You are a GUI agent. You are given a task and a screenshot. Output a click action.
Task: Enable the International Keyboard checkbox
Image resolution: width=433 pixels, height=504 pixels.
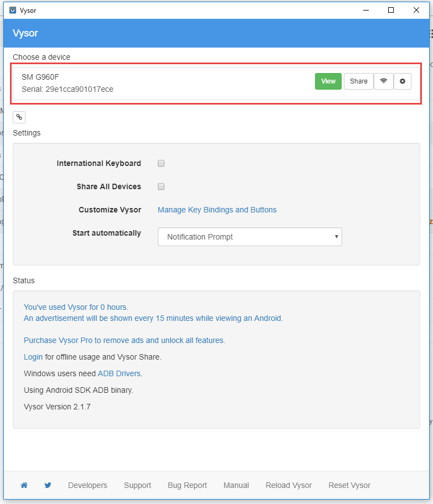tap(161, 163)
